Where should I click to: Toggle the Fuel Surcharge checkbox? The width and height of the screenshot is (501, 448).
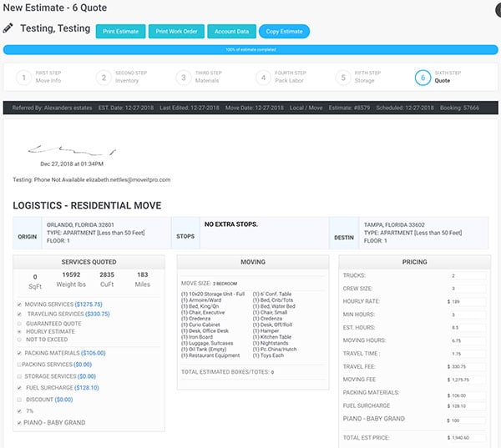pyautogui.click(x=19, y=388)
